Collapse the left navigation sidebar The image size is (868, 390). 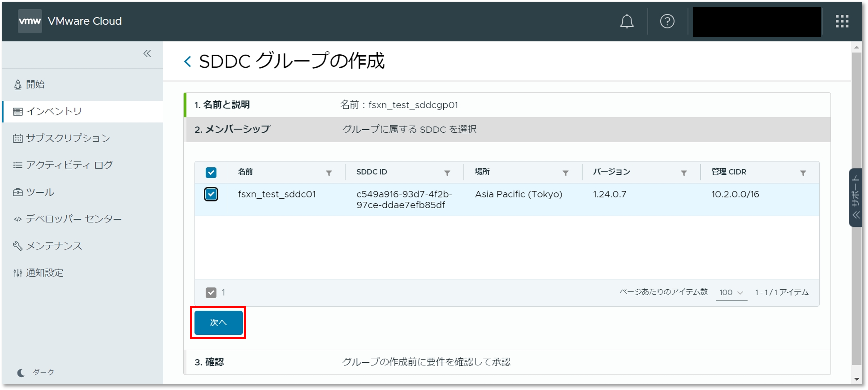tap(147, 53)
